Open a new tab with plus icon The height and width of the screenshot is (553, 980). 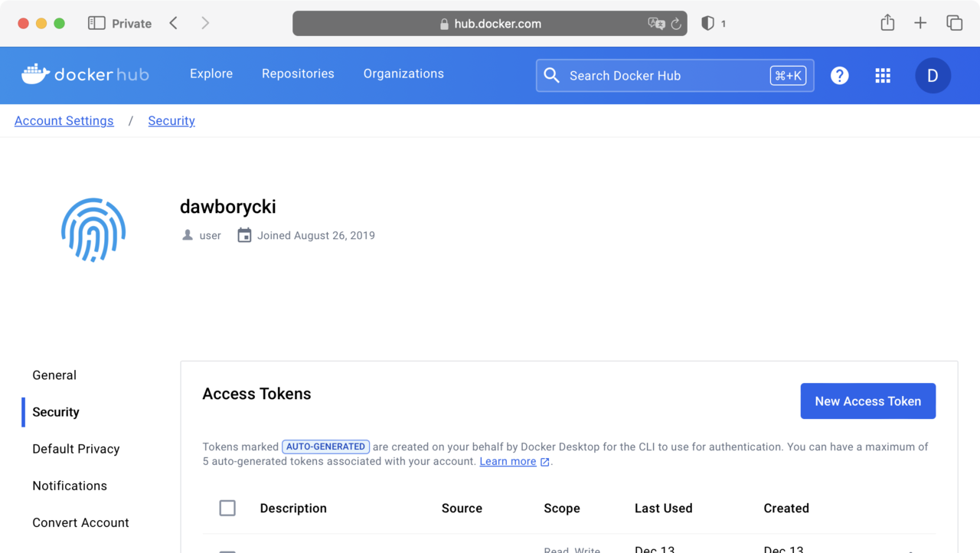click(x=920, y=23)
